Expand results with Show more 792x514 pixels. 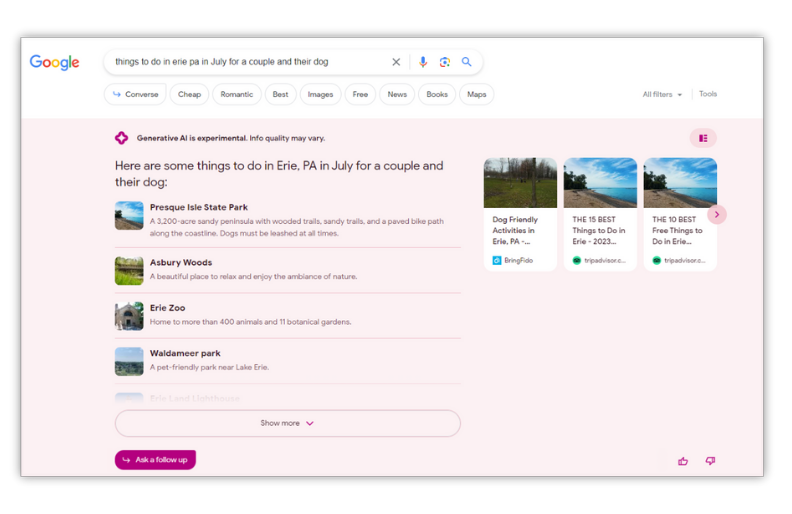click(x=287, y=423)
